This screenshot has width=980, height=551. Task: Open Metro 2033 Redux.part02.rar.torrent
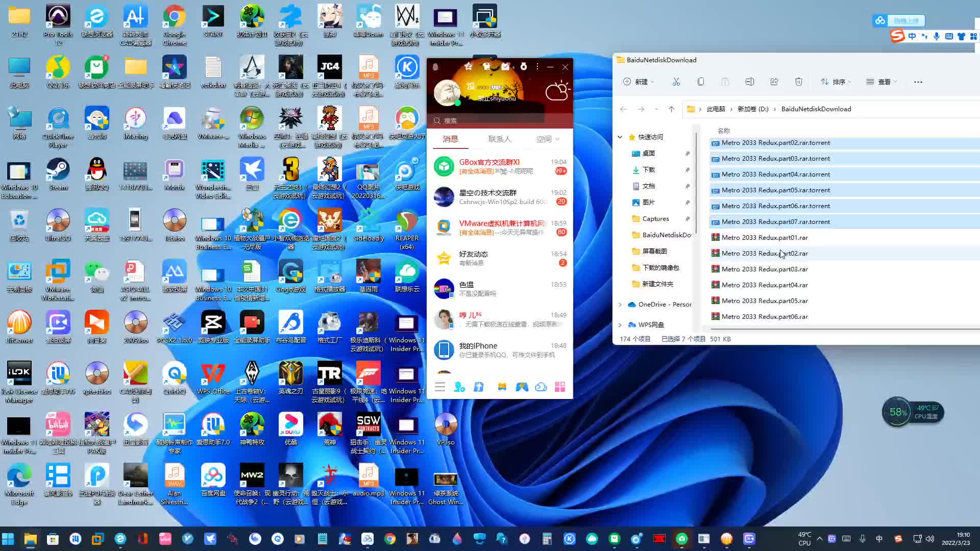coord(775,142)
